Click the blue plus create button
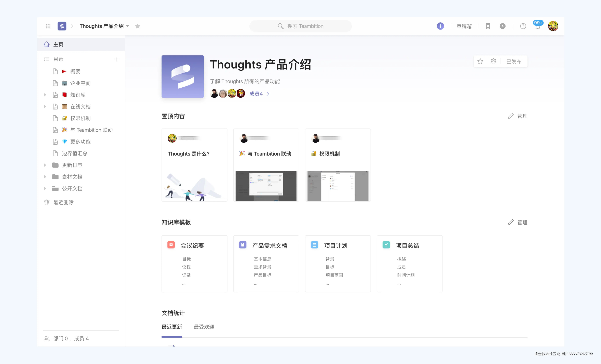This screenshot has height=364, width=601. [x=440, y=26]
